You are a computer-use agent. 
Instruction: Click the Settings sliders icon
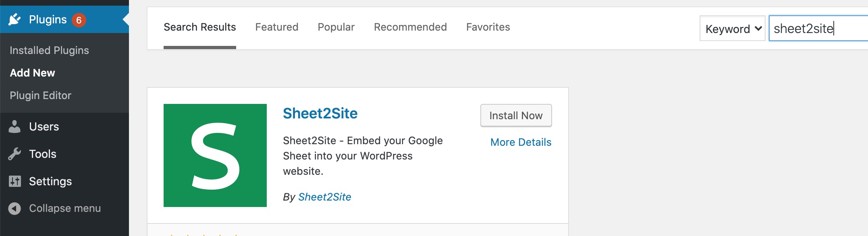pyautogui.click(x=15, y=181)
